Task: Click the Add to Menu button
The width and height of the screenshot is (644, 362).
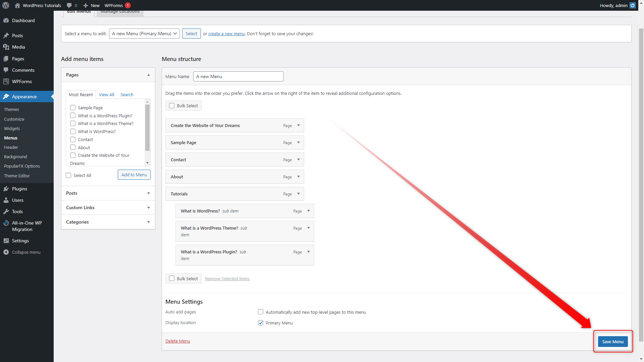Action: pos(134,175)
